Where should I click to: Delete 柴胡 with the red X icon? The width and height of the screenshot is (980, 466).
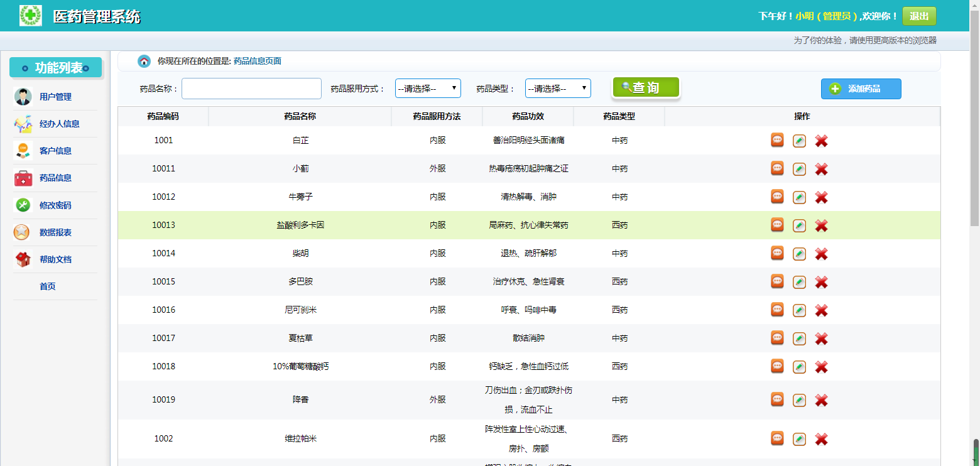821,253
